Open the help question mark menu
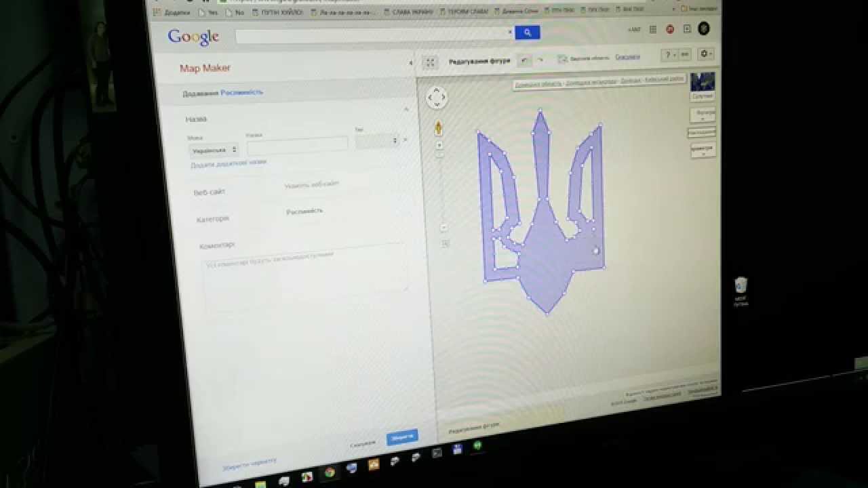868x488 pixels. coord(669,55)
